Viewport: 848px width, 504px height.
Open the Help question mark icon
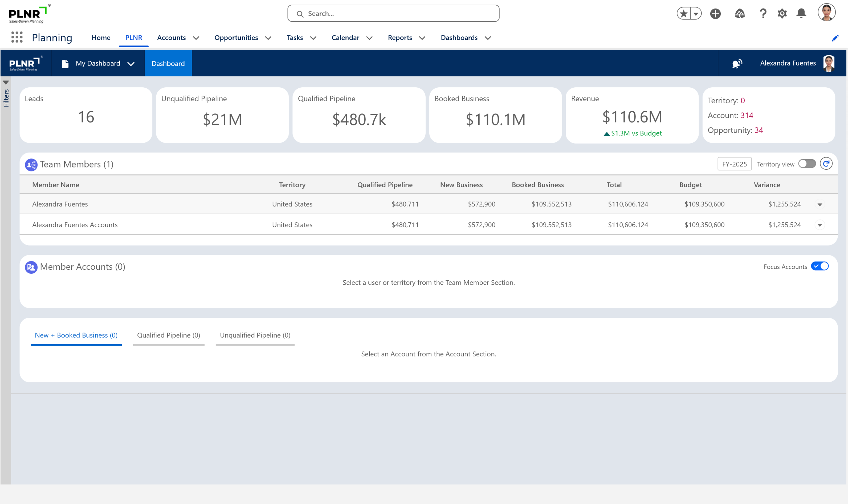click(x=763, y=14)
